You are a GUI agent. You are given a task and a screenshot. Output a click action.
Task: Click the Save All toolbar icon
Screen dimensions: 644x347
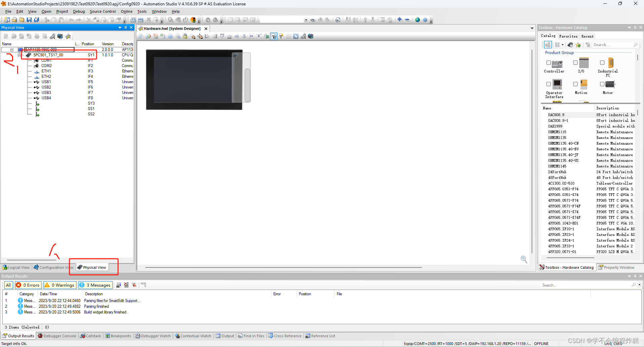coord(37,20)
